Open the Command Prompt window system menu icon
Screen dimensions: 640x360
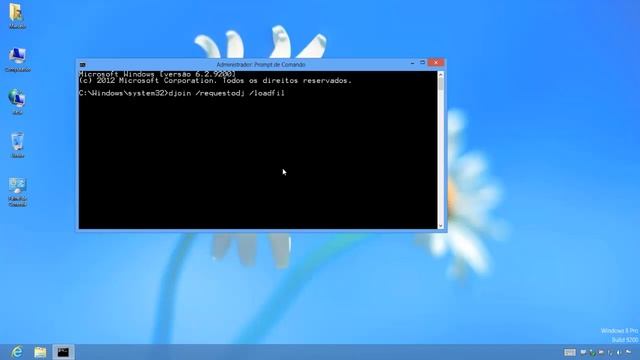click(83, 64)
